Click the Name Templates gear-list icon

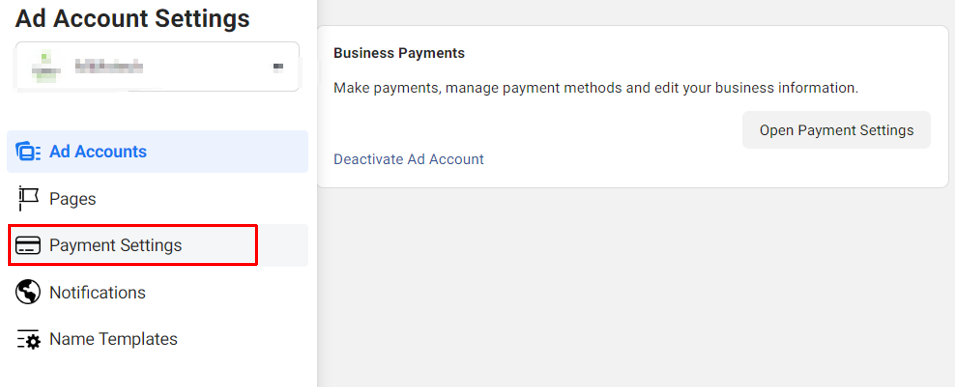(x=28, y=339)
